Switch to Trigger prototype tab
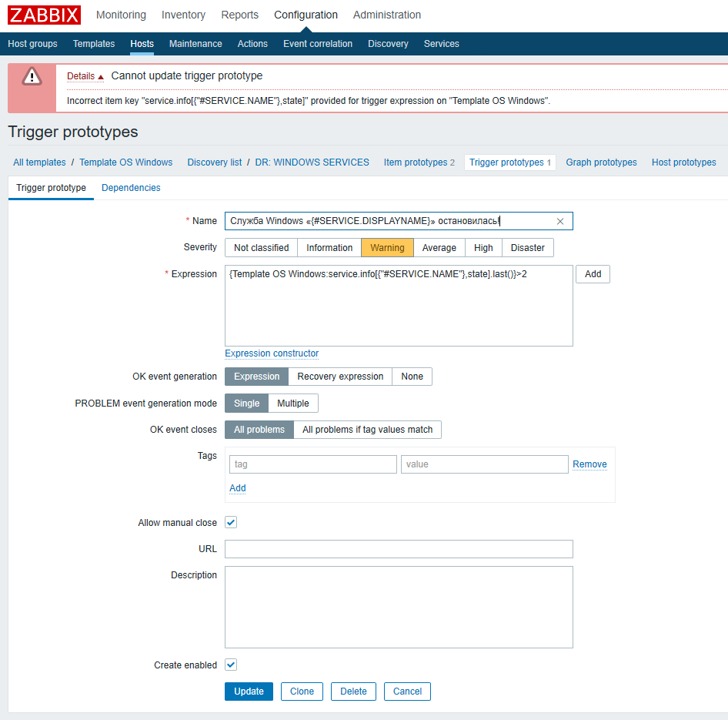The width and height of the screenshot is (728, 720). click(x=51, y=188)
